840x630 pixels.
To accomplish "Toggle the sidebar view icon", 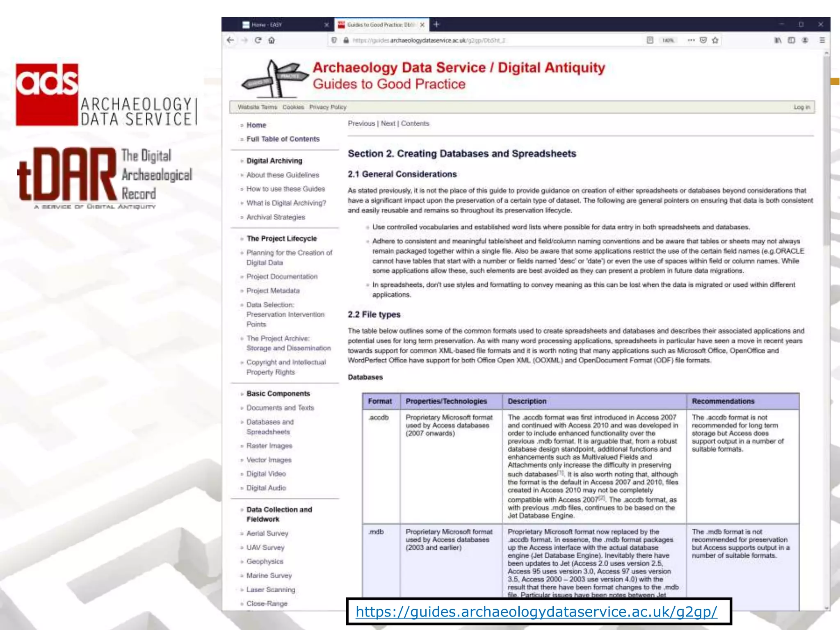I will [792, 40].
